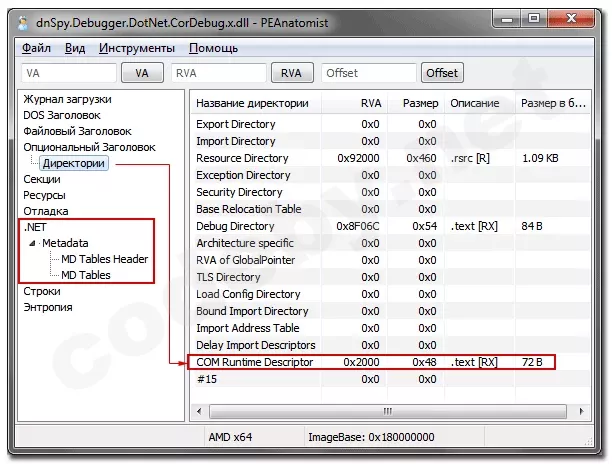The width and height of the screenshot is (612, 464).
Task: Minimize the PEAnatomist window
Action: tap(507, 18)
